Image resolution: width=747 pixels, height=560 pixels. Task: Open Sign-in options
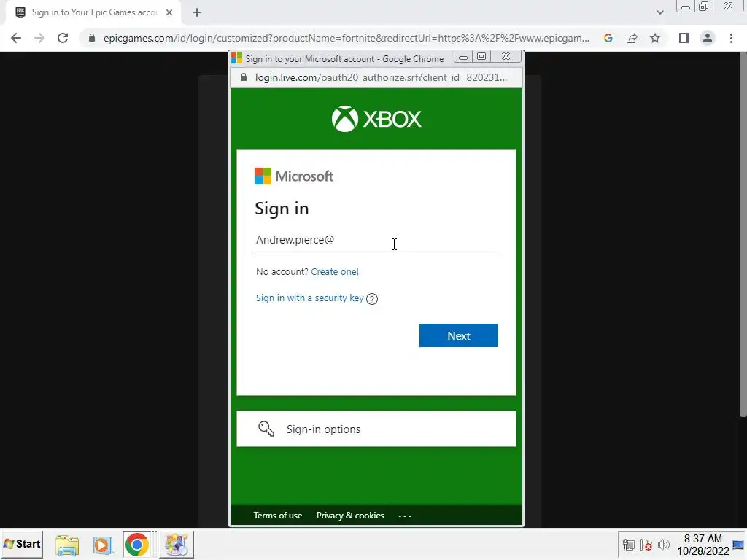(x=376, y=429)
